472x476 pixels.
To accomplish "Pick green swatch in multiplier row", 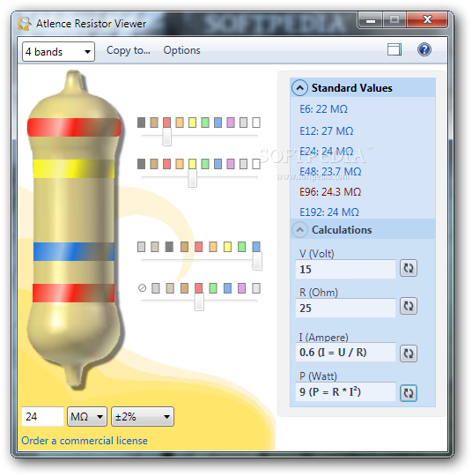I will pyautogui.click(x=242, y=247).
